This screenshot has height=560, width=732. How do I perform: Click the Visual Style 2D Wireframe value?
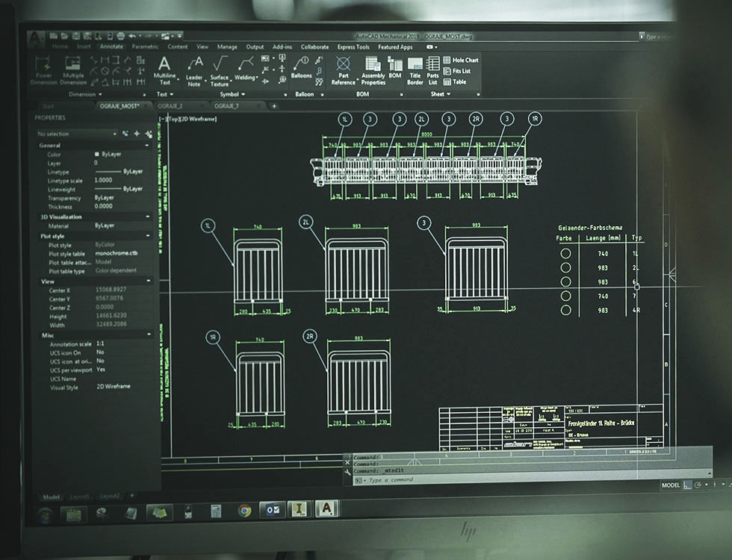pyautogui.click(x=114, y=387)
